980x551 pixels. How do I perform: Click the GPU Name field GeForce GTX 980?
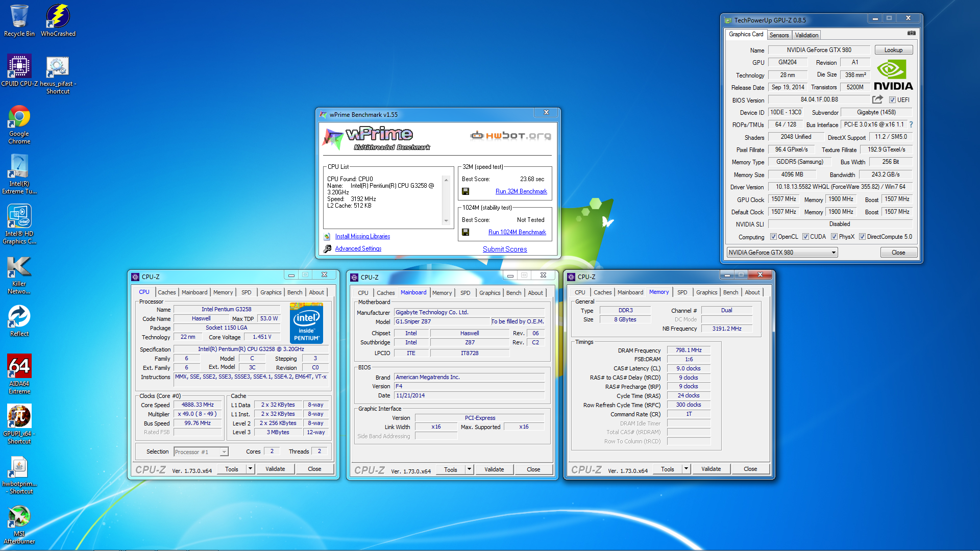[819, 50]
